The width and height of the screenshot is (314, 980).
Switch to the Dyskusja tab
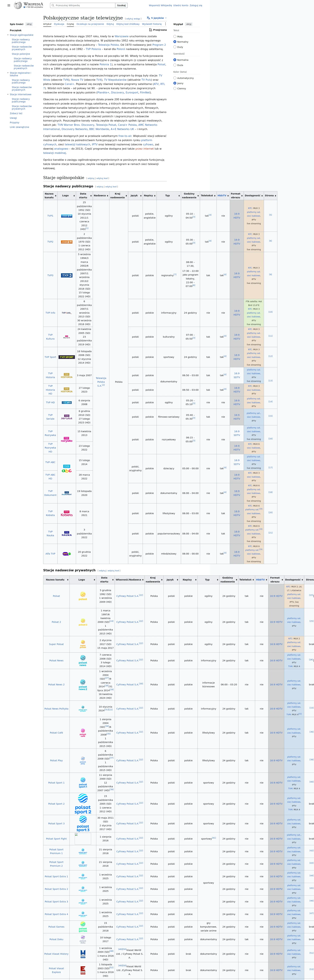coord(59,24)
